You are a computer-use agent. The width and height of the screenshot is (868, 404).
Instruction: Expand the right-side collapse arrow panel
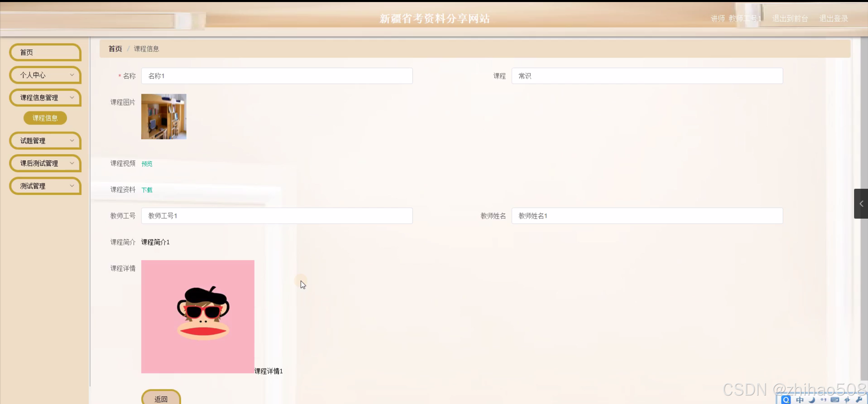[x=861, y=204]
